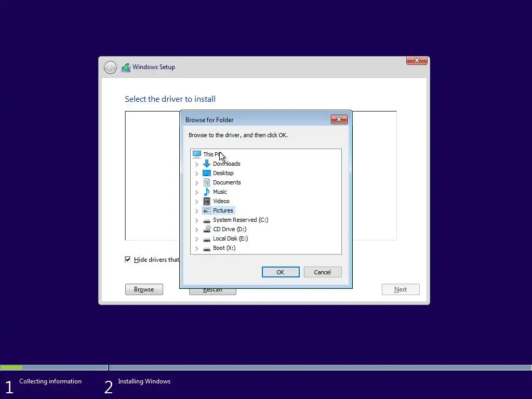
Task: Click the System Reserved (C:) drive icon
Action: [207, 220]
